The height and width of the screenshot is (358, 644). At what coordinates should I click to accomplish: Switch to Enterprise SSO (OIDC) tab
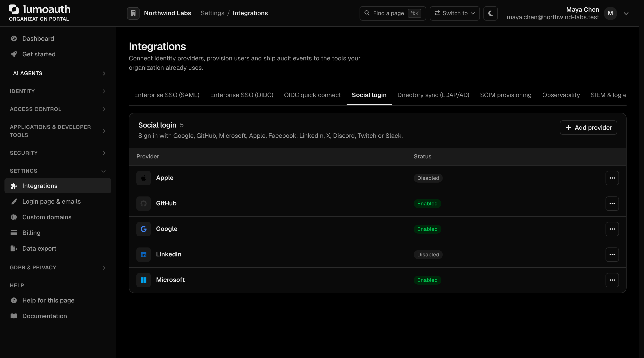(242, 95)
